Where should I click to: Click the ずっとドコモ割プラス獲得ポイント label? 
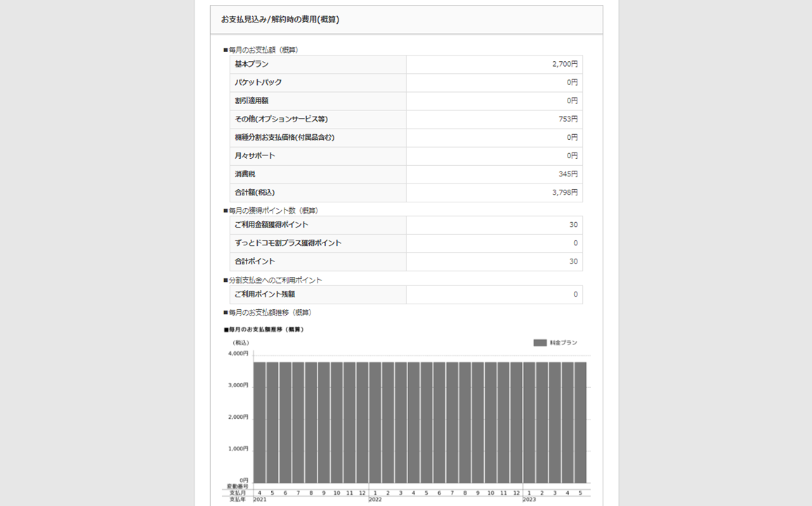coord(288,243)
